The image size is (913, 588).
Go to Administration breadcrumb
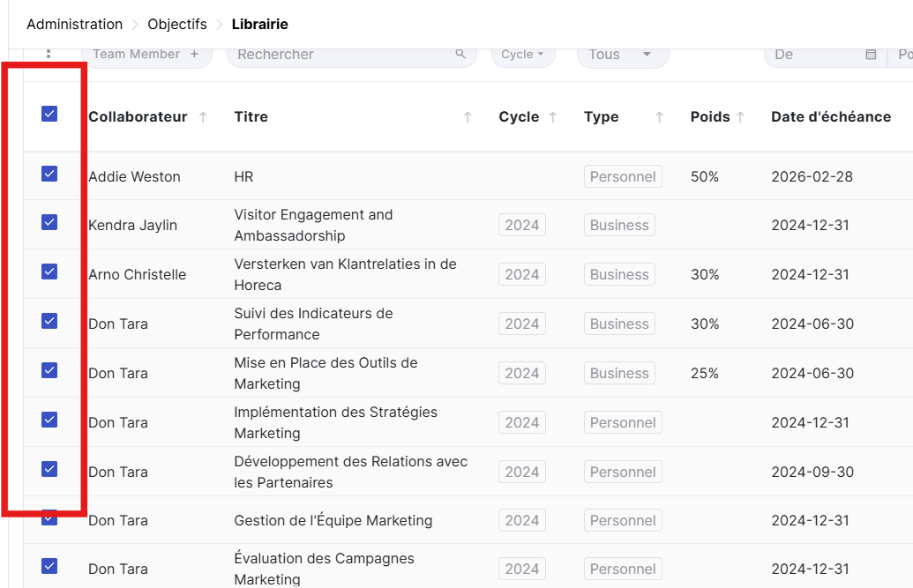tap(74, 24)
